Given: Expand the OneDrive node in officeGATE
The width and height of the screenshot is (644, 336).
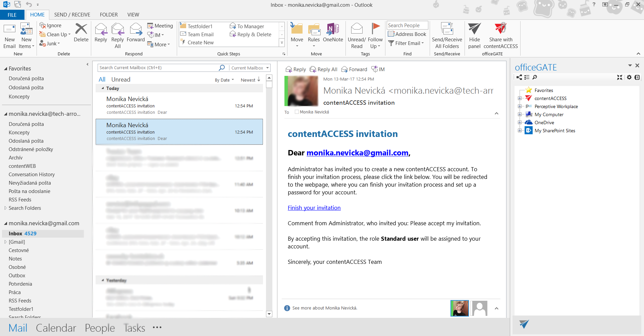Looking at the screenshot, I should click(x=520, y=123).
